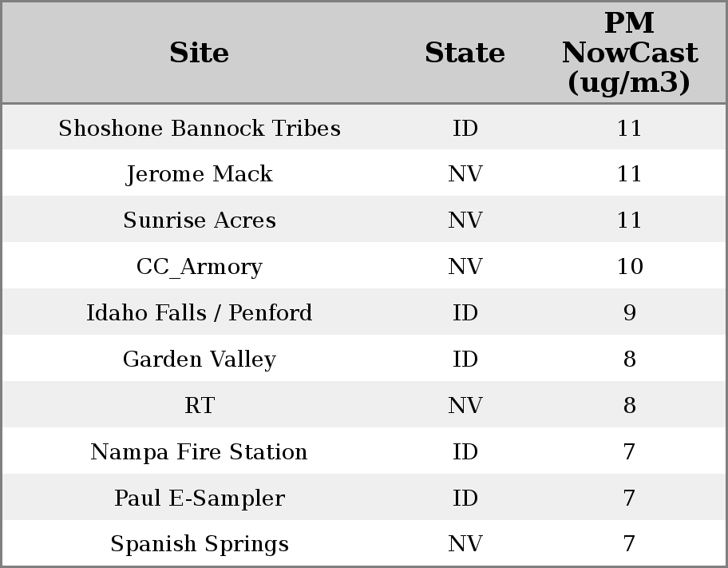
Task: Click the NV state for Spanish Springs
Action: point(465,544)
